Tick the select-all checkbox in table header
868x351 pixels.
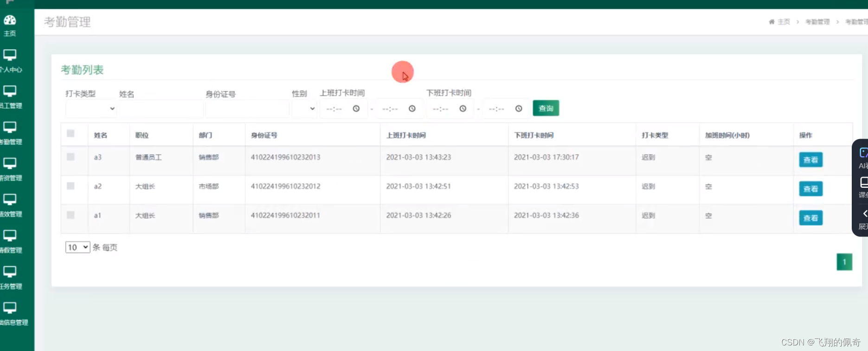click(x=71, y=134)
